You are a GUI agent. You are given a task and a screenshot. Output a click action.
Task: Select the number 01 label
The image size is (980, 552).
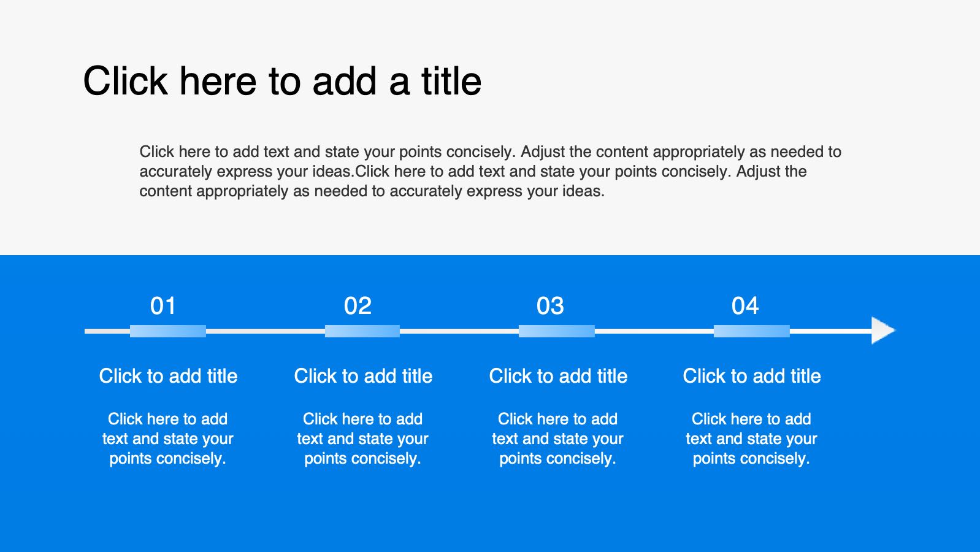163,306
